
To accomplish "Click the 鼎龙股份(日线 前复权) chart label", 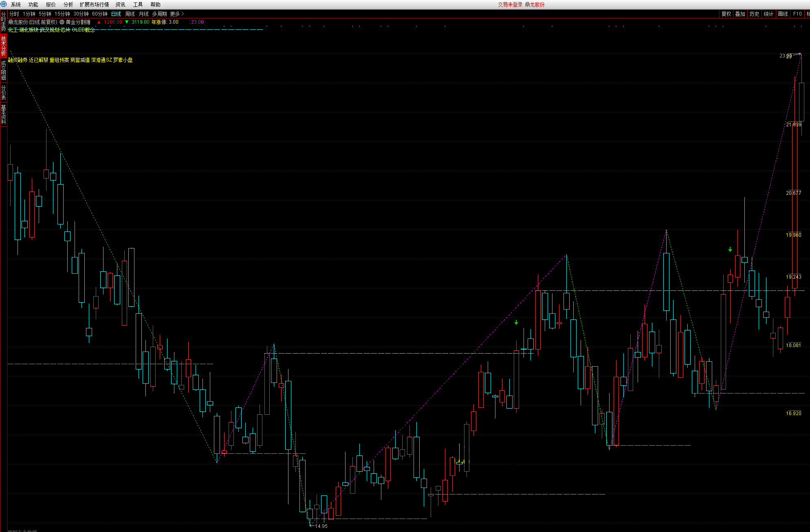I will pyautogui.click(x=33, y=22).
